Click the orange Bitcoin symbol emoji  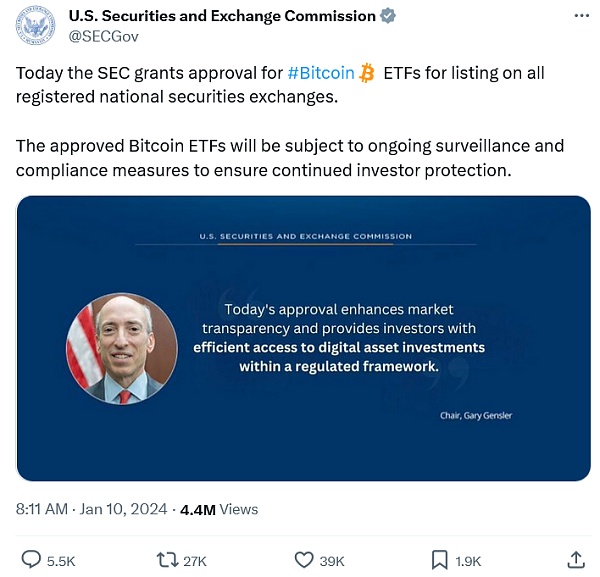pos(366,73)
